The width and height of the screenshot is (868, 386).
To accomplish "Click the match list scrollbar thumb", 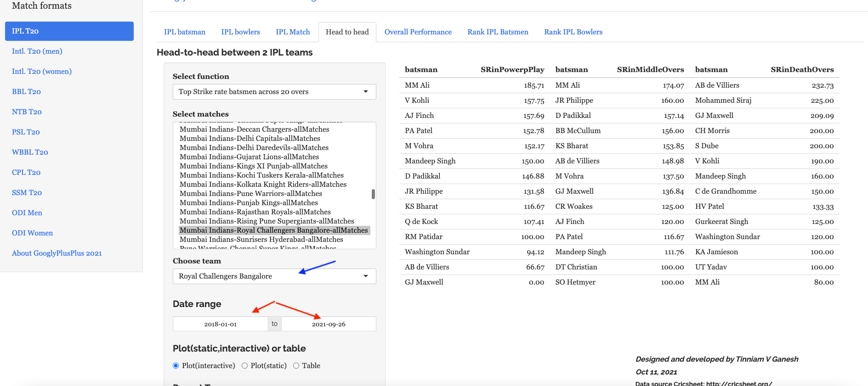I will coord(373,194).
